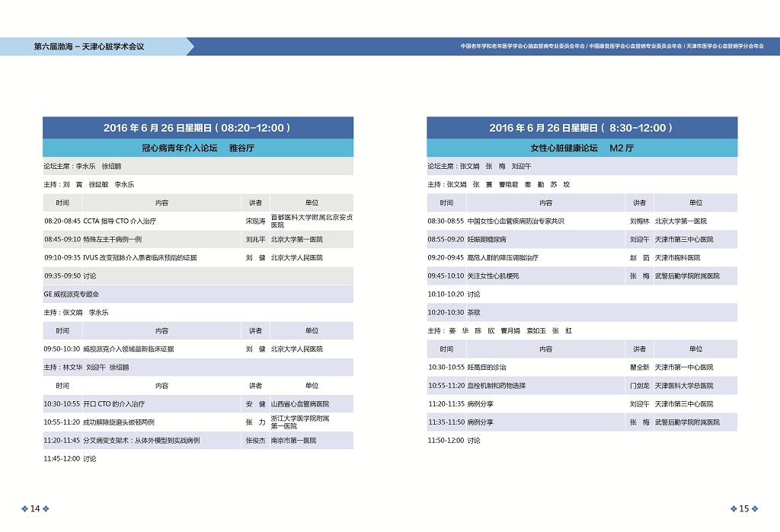780x532 pixels.
Task: Select '首都医科大学附属北京安贞医院' affiliation
Action: 312,221
